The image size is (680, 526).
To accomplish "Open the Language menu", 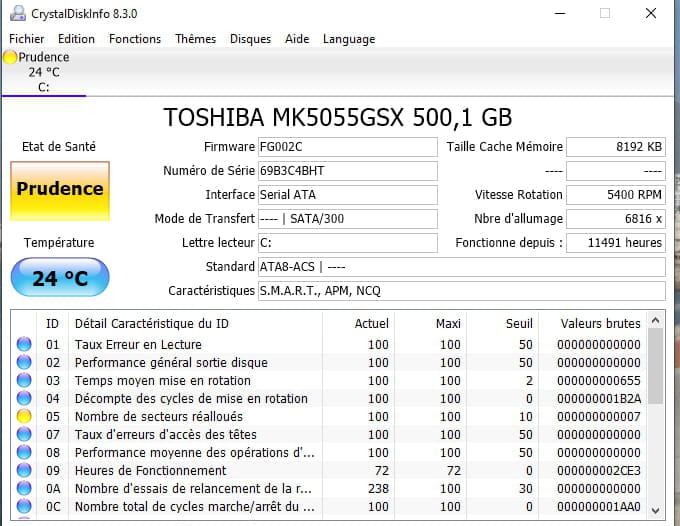I will 349,39.
